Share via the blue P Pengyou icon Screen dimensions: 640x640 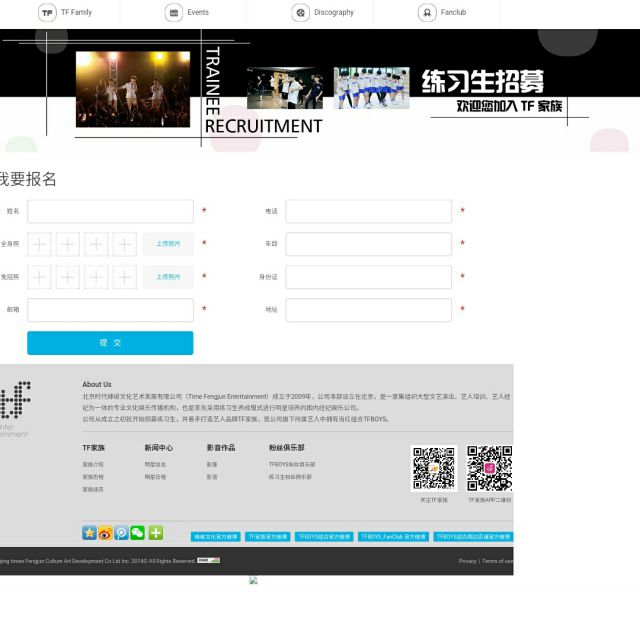(x=121, y=533)
